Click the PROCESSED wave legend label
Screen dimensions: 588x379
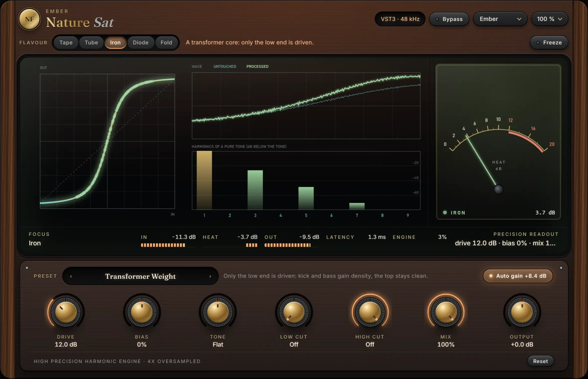coord(257,67)
